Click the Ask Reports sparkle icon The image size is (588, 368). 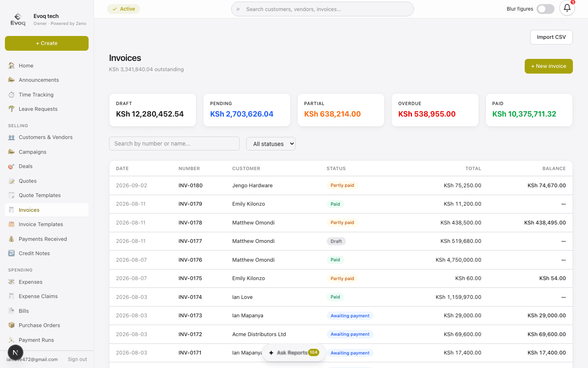tap(271, 352)
